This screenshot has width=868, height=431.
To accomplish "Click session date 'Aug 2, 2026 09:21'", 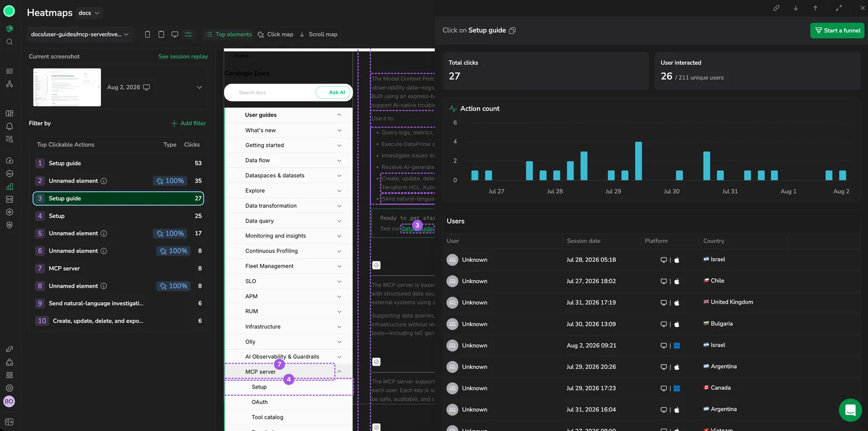I will tap(591, 345).
